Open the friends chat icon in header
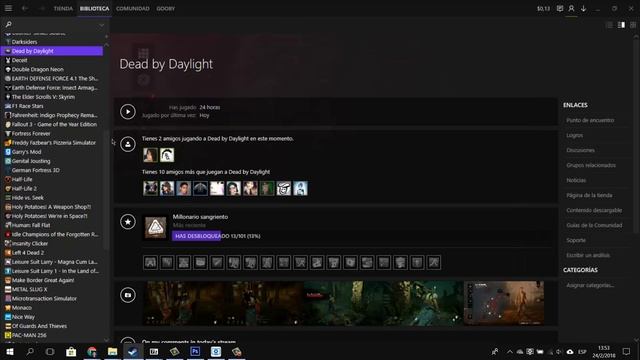The width and height of the screenshot is (640, 360). (x=560, y=8)
